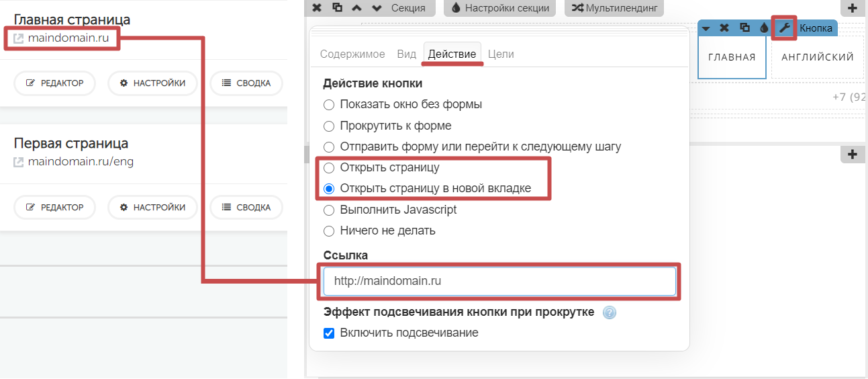Duplicate the button using Кнопка copy icon

pos(744,28)
